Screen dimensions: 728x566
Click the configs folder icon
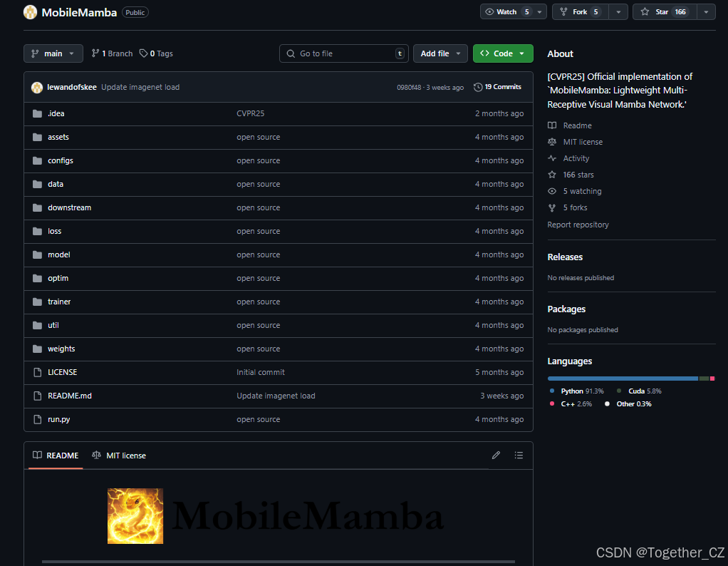[38, 161]
